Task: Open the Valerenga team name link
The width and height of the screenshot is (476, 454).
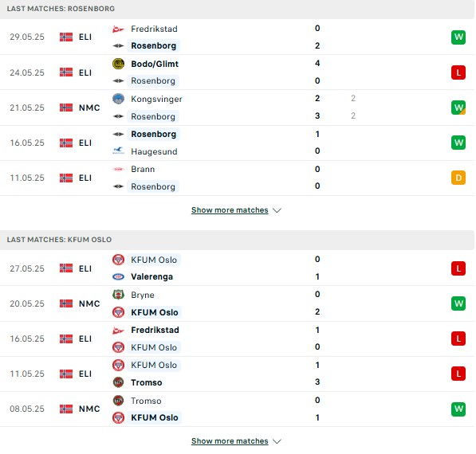Action: [x=151, y=276]
